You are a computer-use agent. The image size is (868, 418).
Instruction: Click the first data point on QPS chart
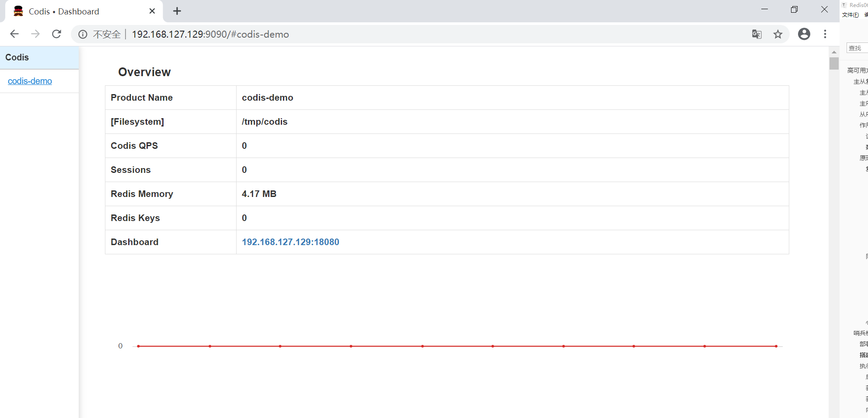(x=139, y=346)
